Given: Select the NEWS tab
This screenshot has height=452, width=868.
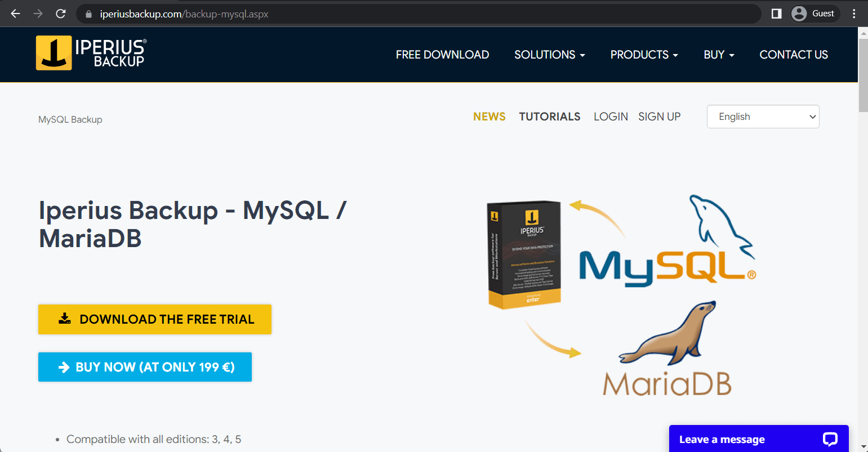Looking at the screenshot, I should pos(489,117).
